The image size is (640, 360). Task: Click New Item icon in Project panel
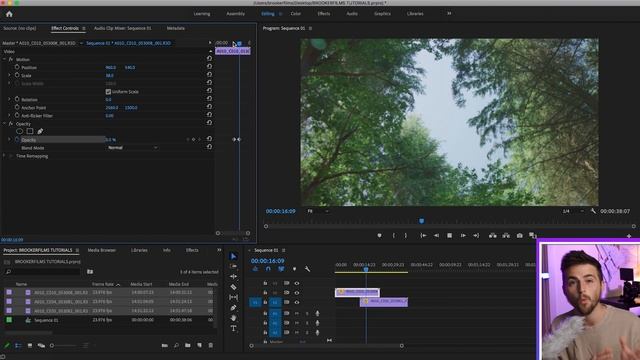(199, 345)
